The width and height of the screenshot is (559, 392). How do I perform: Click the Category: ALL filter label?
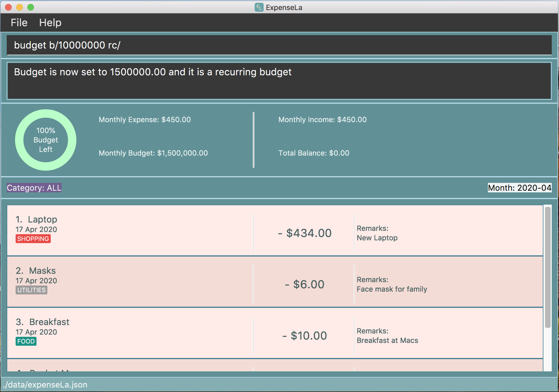click(34, 188)
